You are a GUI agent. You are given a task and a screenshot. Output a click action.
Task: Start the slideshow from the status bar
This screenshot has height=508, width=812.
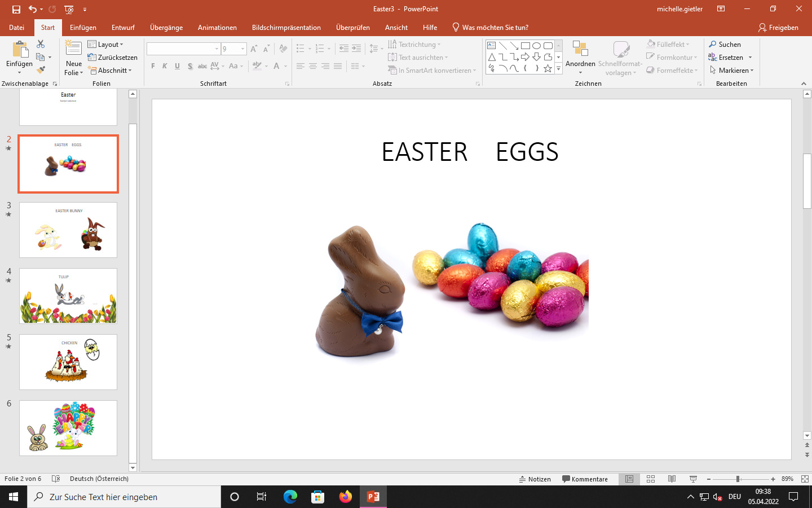(693, 479)
